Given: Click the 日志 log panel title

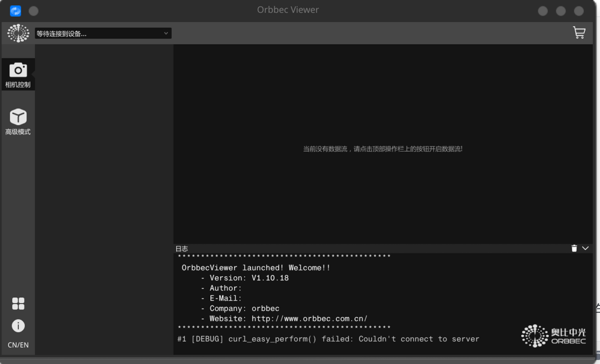Looking at the screenshot, I should pos(182,249).
